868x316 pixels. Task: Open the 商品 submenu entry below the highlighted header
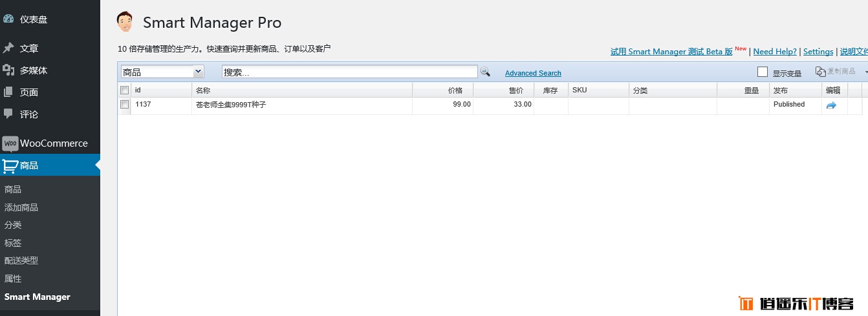[x=13, y=189]
